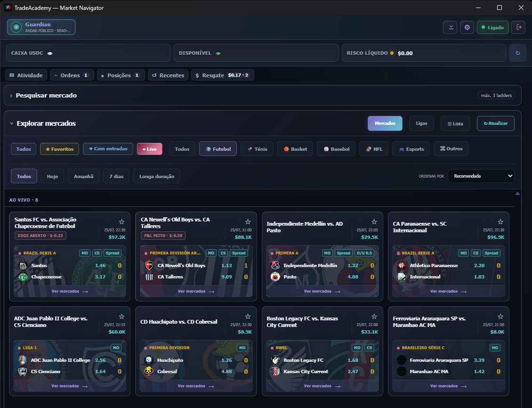532x408 pixels.
Task: Click the CS Cienciano crest icon
Action: [23, 372]
